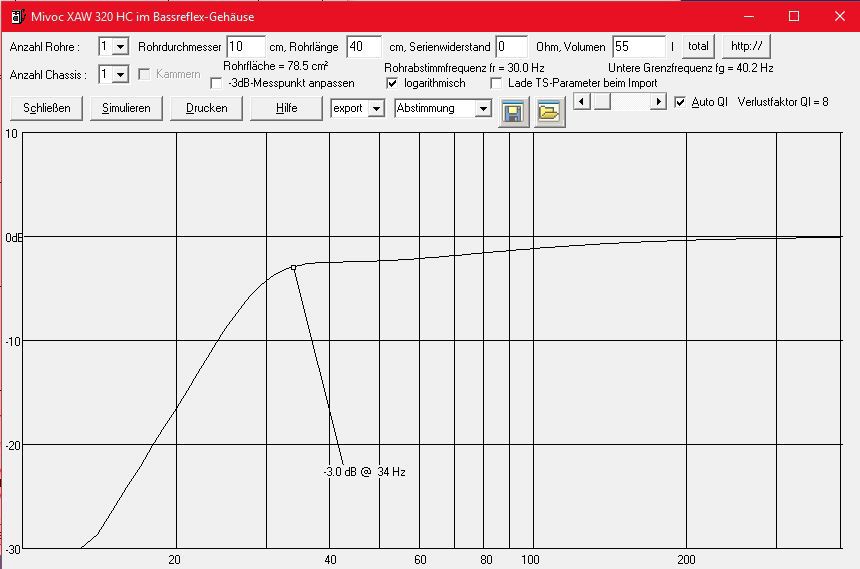Click 'Verlustfaktor Ql = 8' text
The height and width of the screenshot is (569, 860).
click(x=783, y=102)
